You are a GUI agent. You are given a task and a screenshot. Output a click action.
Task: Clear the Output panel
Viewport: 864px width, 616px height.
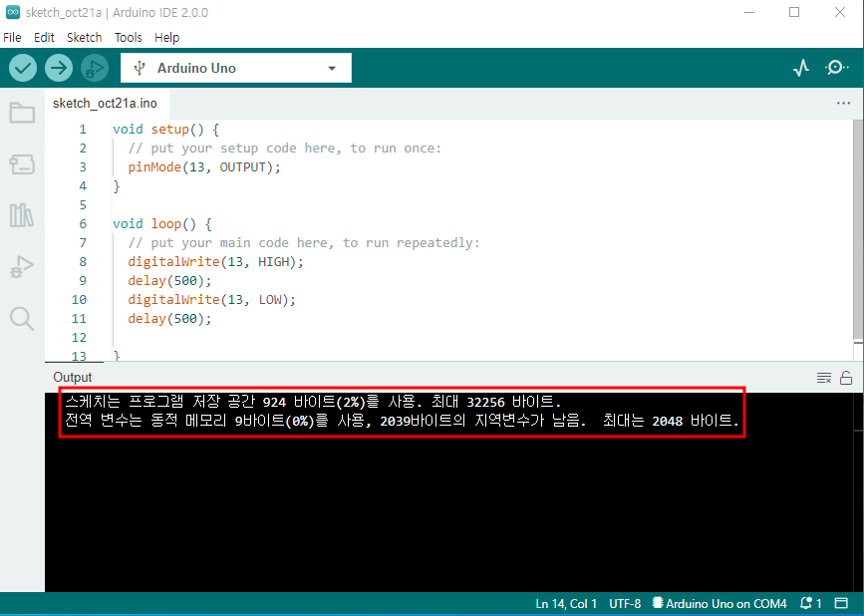point(824,378)
